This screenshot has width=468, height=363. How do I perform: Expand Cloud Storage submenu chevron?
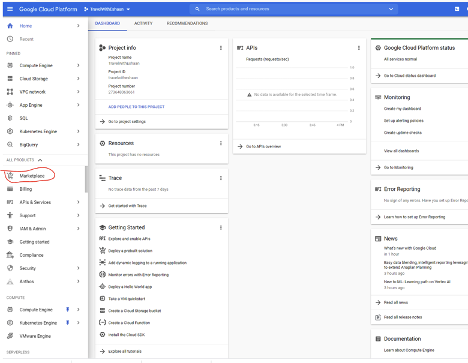78,79
